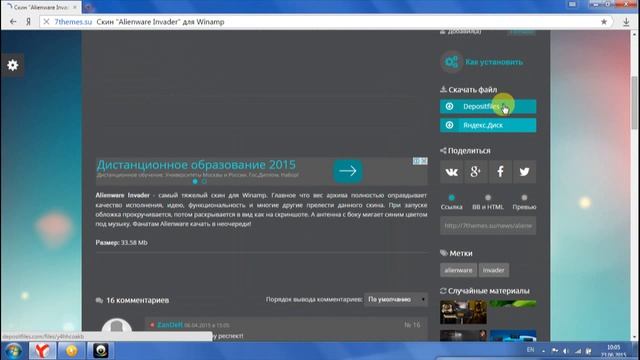The height and width of the screenshot is (360, 640).
Task: Select the Превью radio option
Action: (524, 198)
